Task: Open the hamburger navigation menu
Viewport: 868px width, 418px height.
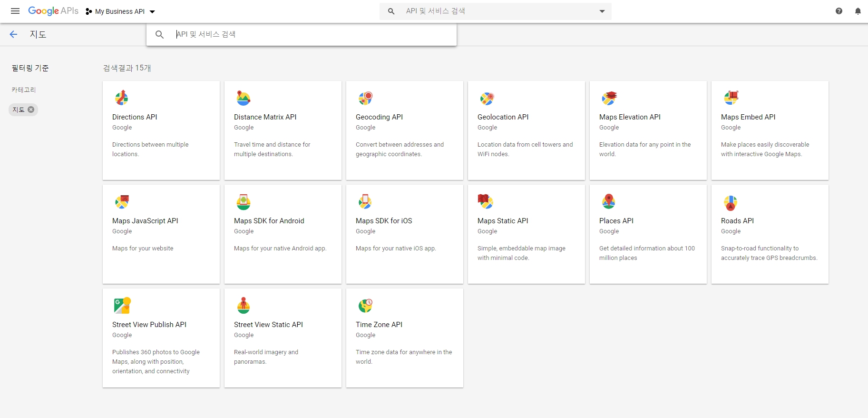Action: (x=15, y=11)
